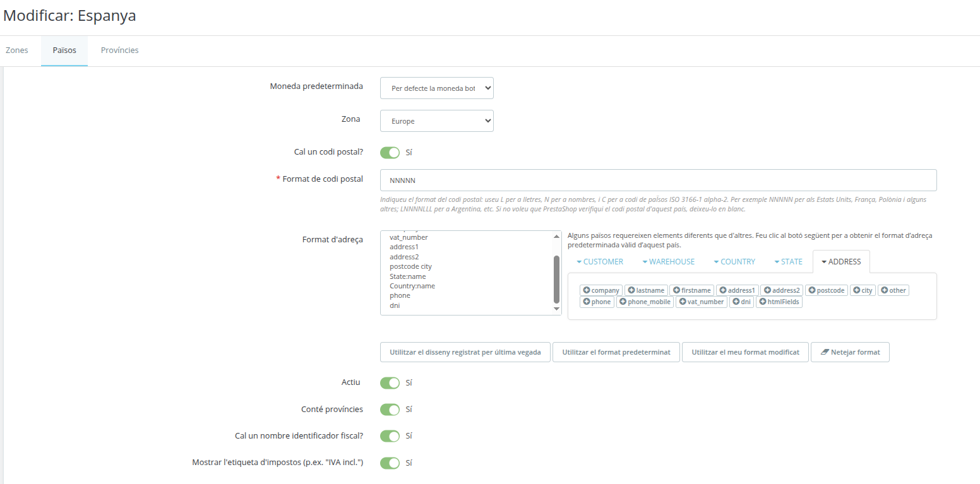Expand the CUSTOMER fields tab

pyautogui.click(x=600, y=262)
